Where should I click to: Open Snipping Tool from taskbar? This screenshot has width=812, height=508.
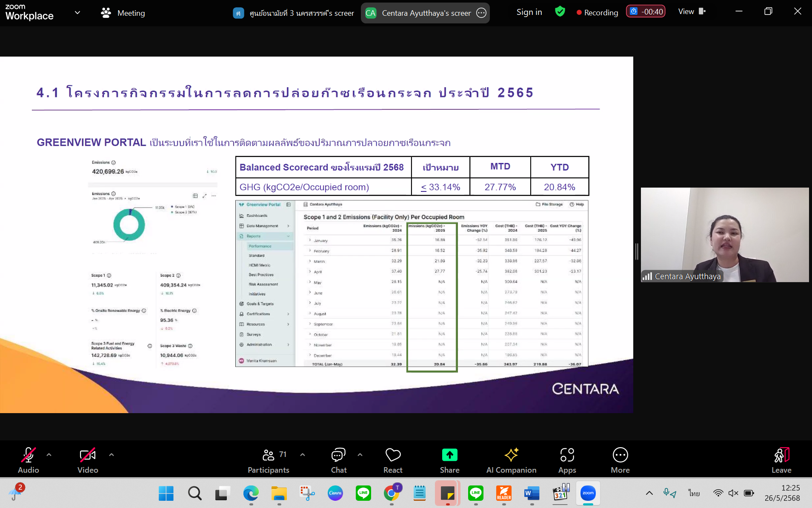coord(307,494)
